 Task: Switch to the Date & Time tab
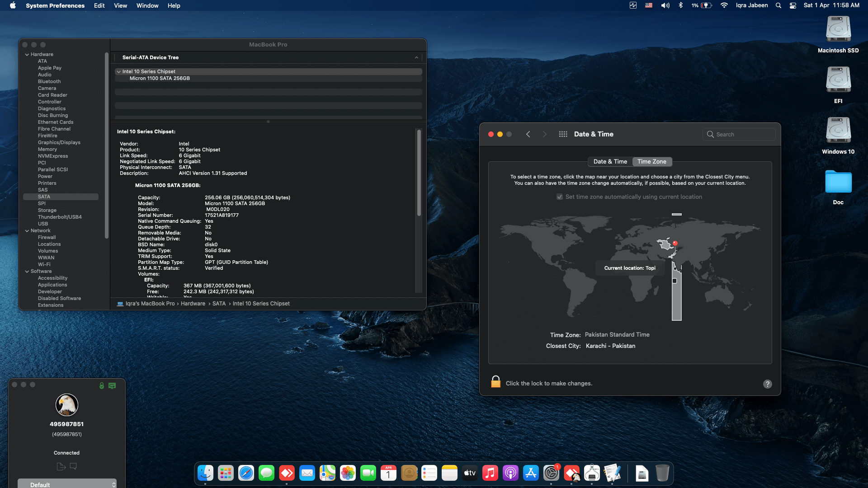(610, 161)
